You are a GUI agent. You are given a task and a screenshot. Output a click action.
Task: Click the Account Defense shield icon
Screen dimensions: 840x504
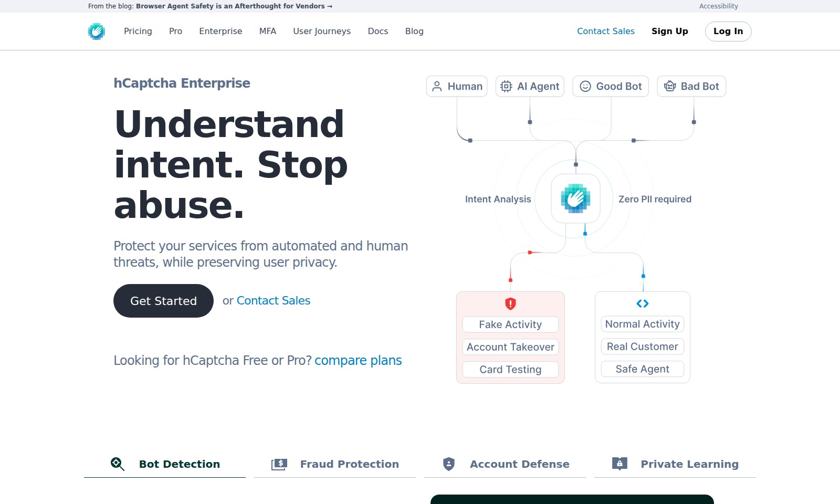pos(449,464)
